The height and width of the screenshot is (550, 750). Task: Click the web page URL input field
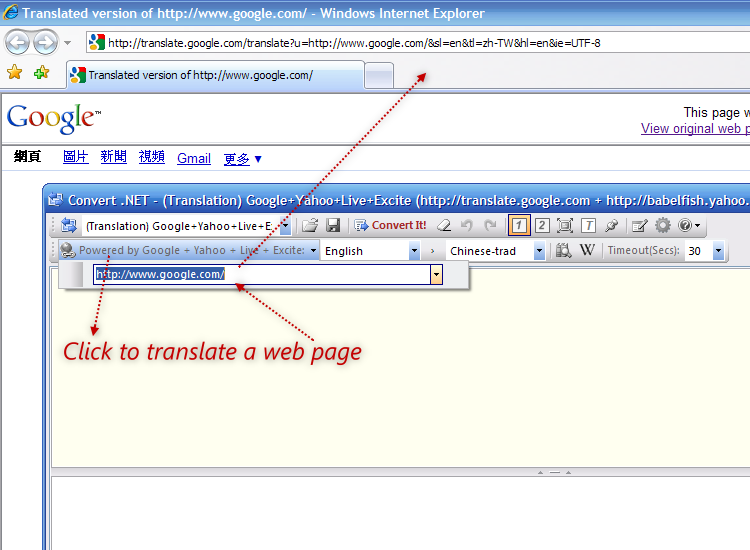pyautogui.click(x=262, y=275)
